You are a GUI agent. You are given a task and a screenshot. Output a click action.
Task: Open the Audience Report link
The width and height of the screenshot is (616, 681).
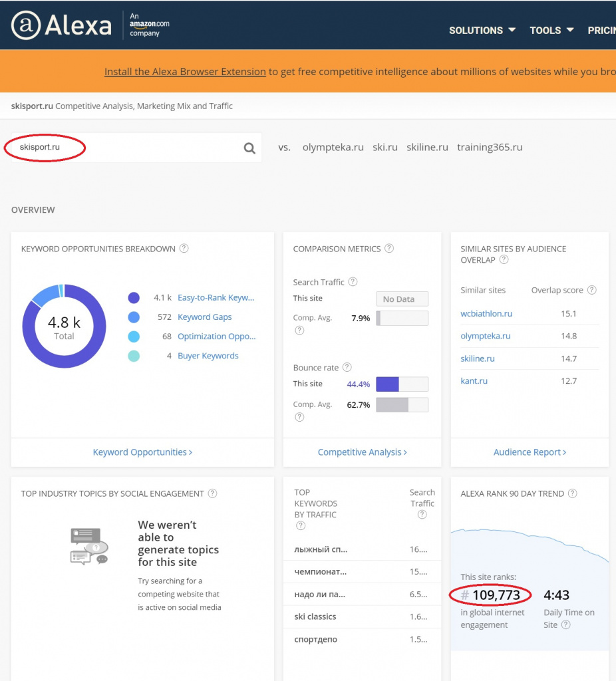530,452
